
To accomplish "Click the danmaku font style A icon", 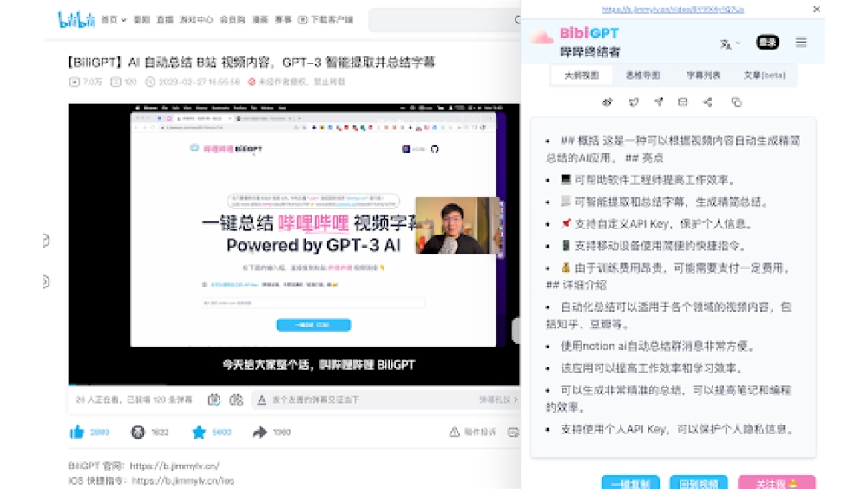I will [262, 400].
